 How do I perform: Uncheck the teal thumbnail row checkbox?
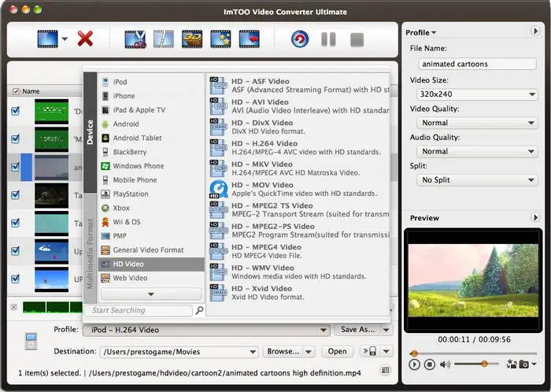pos(16,223)
